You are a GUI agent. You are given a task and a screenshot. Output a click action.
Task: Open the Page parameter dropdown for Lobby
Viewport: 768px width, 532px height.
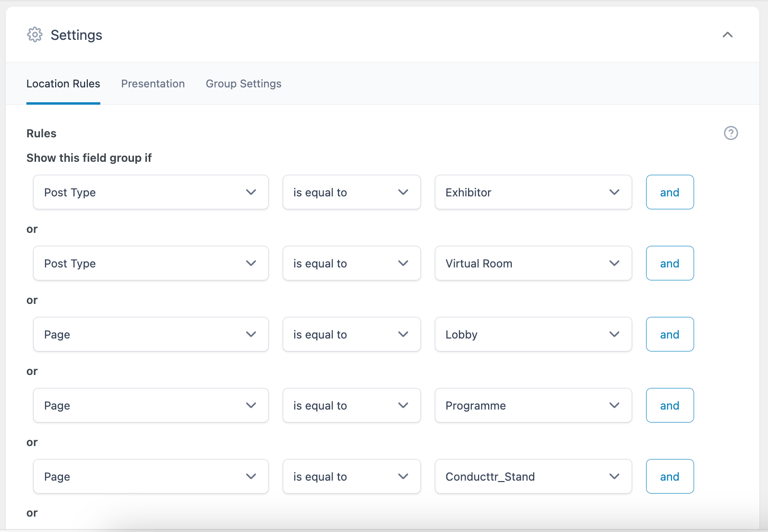(151, 334)
